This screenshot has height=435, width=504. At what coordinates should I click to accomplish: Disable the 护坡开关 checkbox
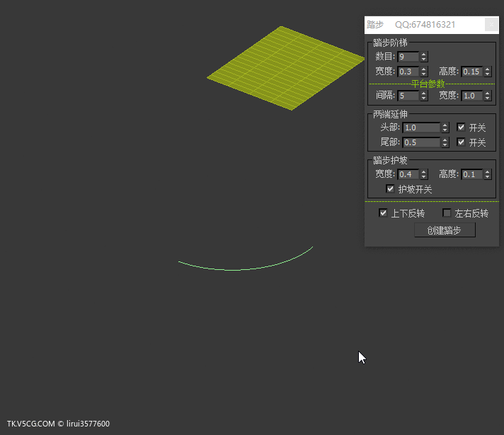390,189
